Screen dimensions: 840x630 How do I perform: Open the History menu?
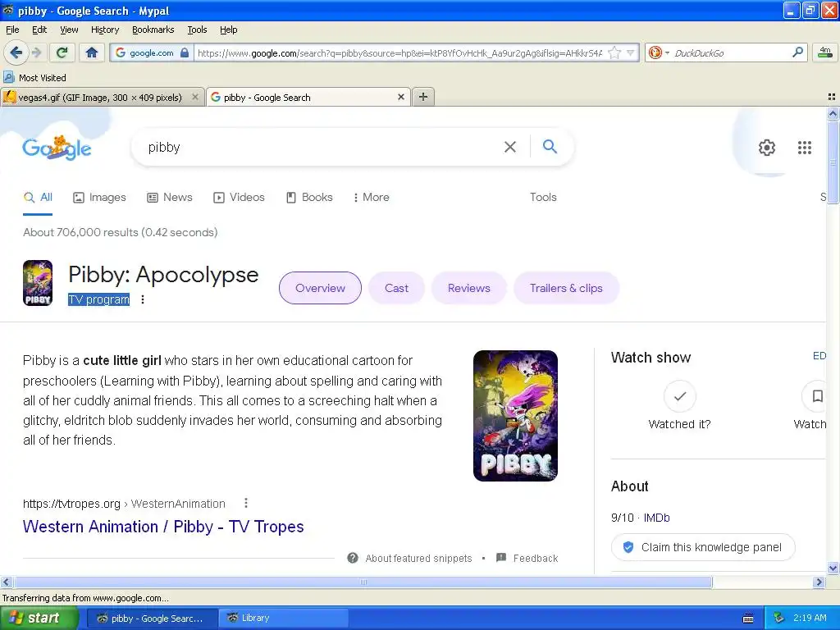click(104, 30)
